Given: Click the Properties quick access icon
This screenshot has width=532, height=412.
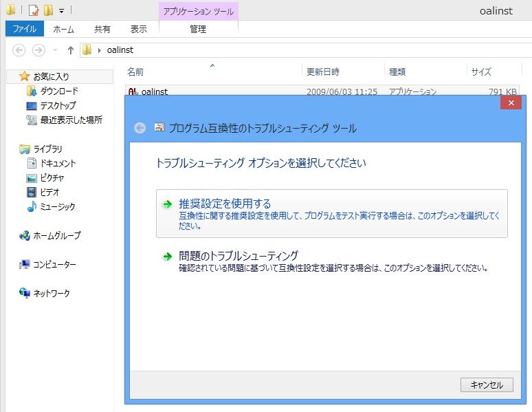Looking at the screenshot, I should coord(34,10).
